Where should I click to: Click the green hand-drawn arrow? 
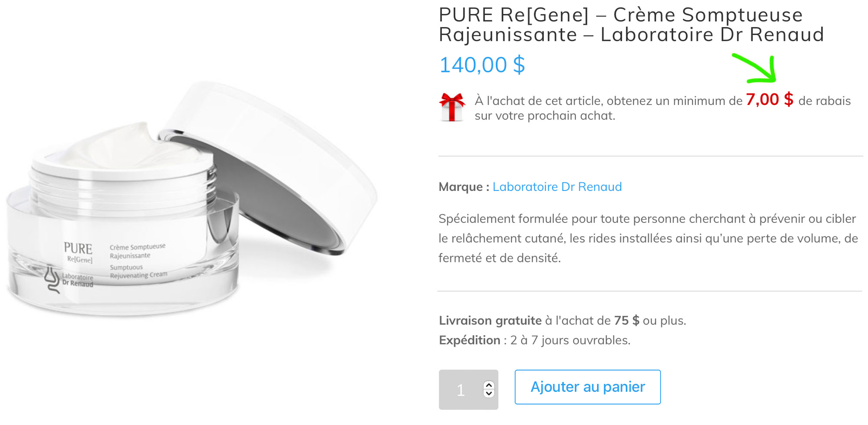[755, 68]
